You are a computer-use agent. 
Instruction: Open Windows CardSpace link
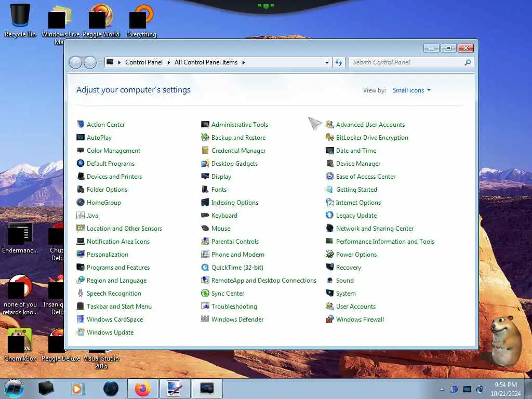115,320
